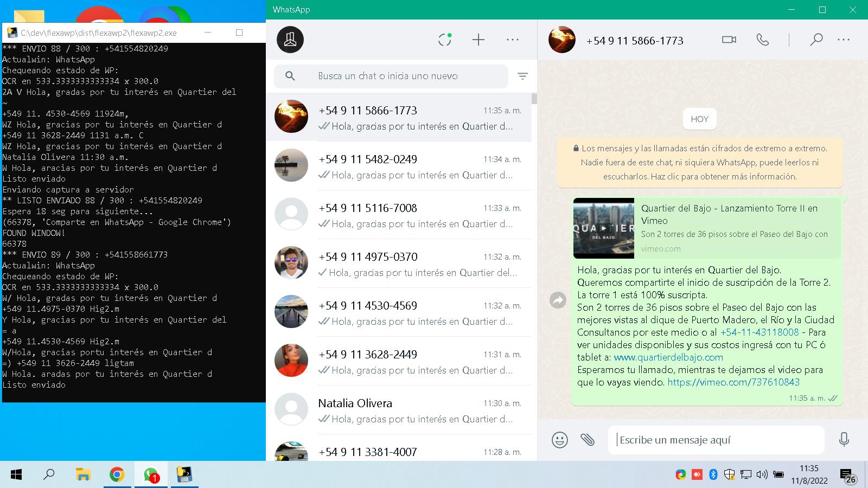The height and width of the screenshot is (488, 868).
Task: Open the emoji picker
Action: (560, 440)
